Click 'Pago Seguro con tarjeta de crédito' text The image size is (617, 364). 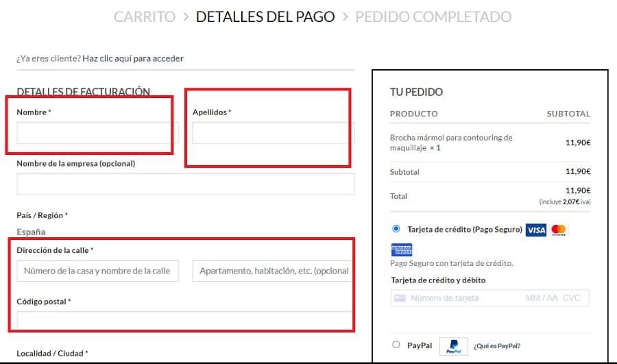click(x=451, y=263)
